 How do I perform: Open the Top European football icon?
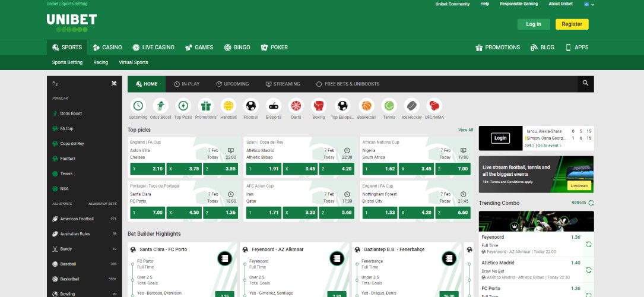(x=342, y=106)
